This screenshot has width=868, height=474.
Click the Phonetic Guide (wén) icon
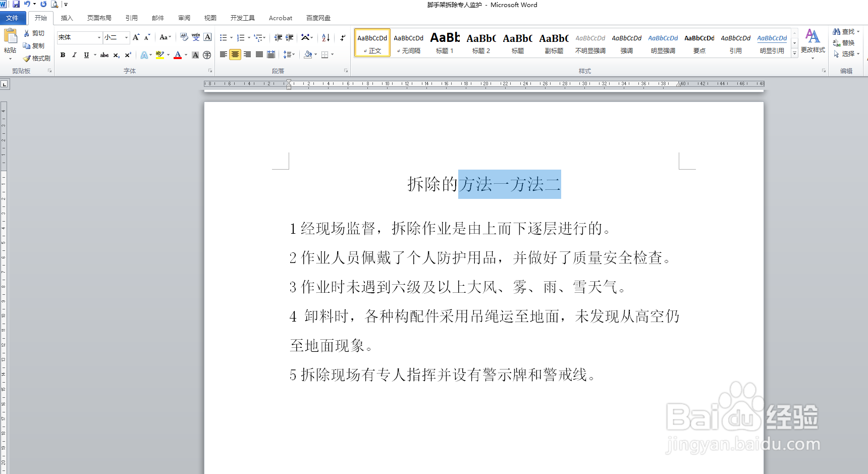click(x=196, y=37)
